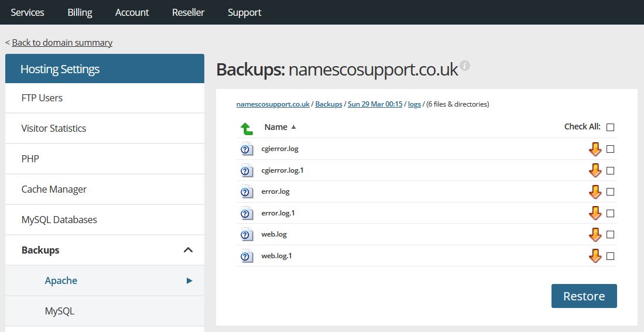This screenshot has width=644, height=332.
Task: Select MySQL under Backups
Action: click(x=105, y=311)
